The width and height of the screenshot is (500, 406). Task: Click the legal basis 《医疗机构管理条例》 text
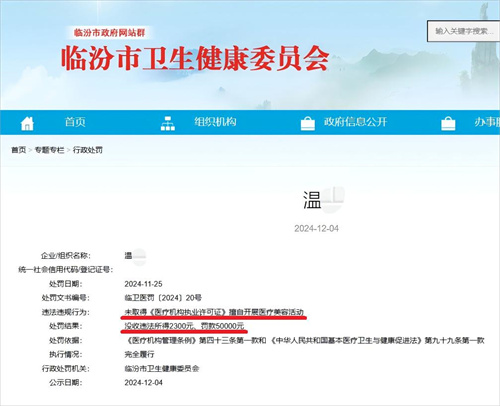162,340
